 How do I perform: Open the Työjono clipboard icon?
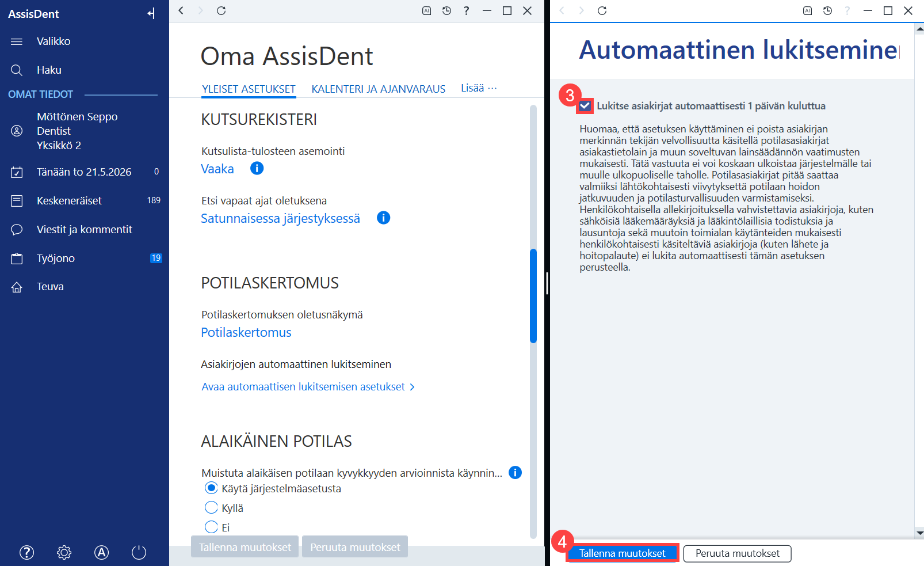click(17, 259)
